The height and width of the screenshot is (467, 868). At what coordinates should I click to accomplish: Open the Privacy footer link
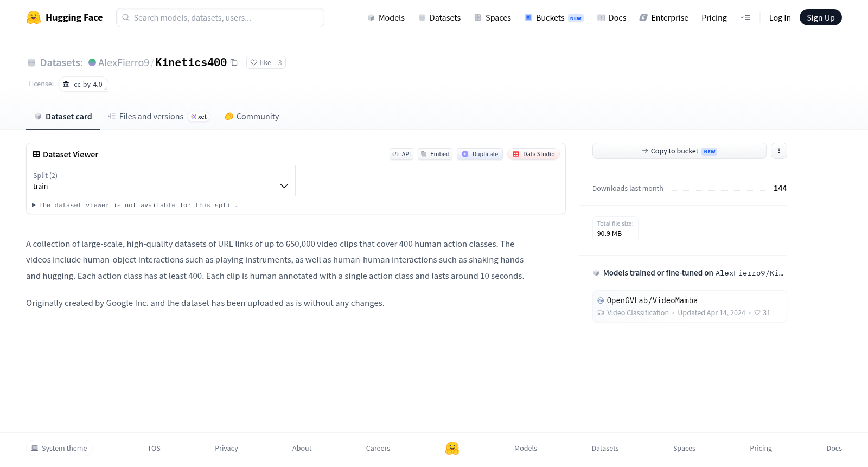click(226, 448)
